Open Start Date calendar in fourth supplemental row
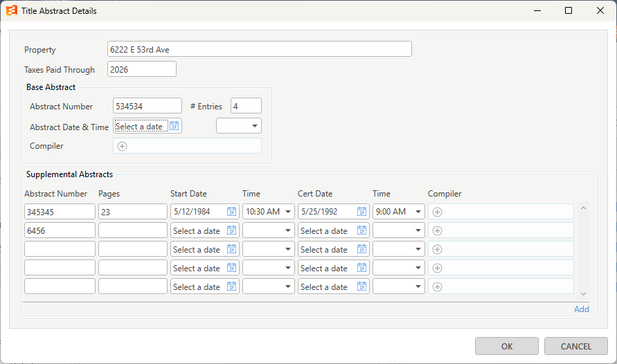Screen dimensions: 617x364 pos(232,268)
